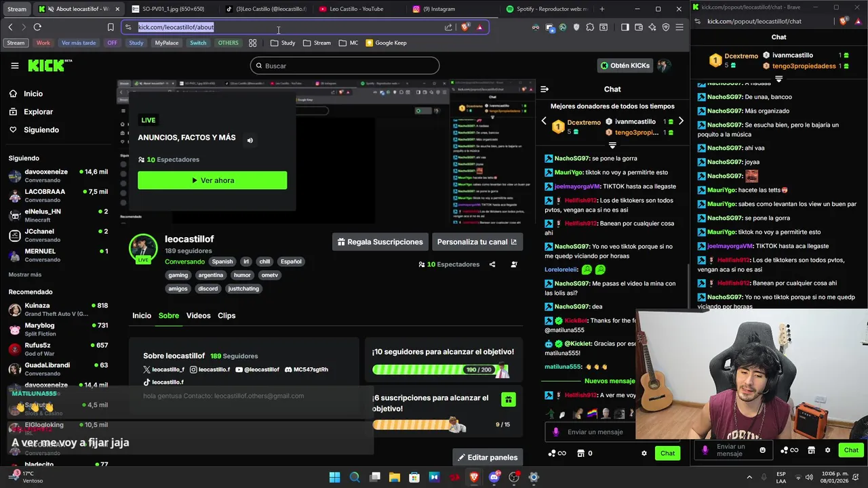Open Windows Start menu
The image size is (868, 488).
click(x=334, y=477)
